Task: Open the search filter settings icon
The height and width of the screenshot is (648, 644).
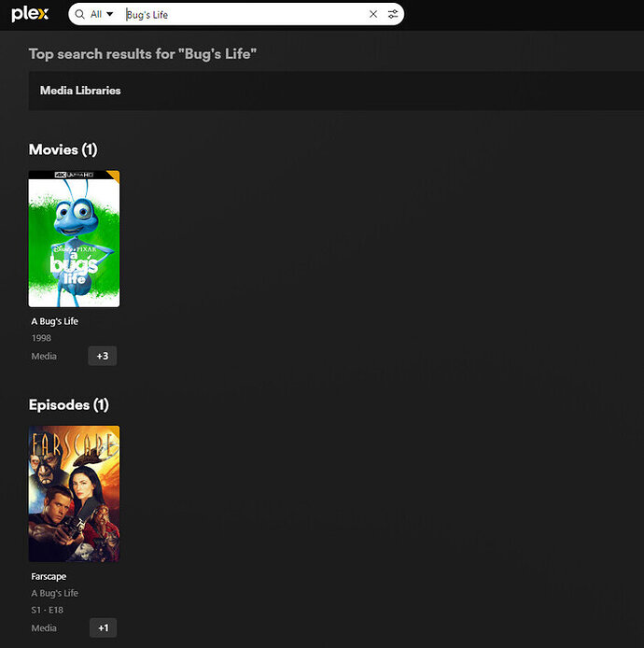Action: [393, 14]
